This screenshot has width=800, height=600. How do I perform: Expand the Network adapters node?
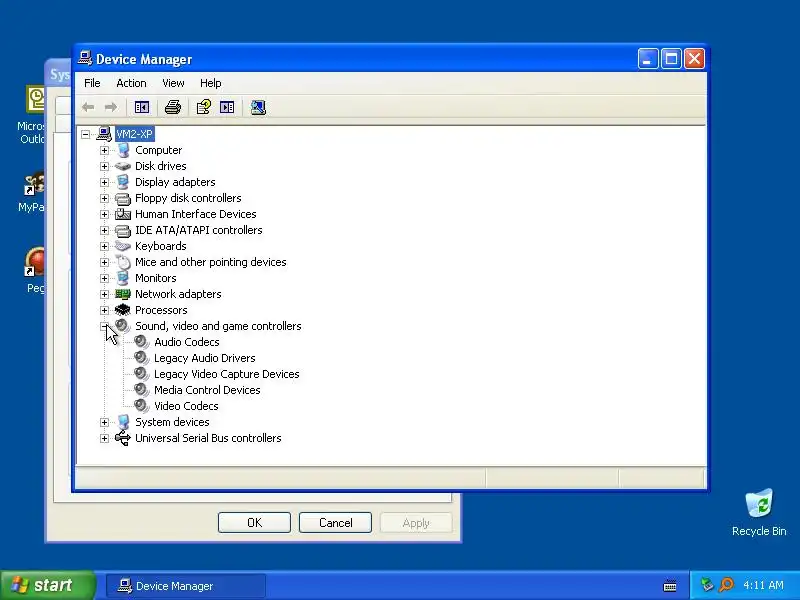[x=105, y=294]
